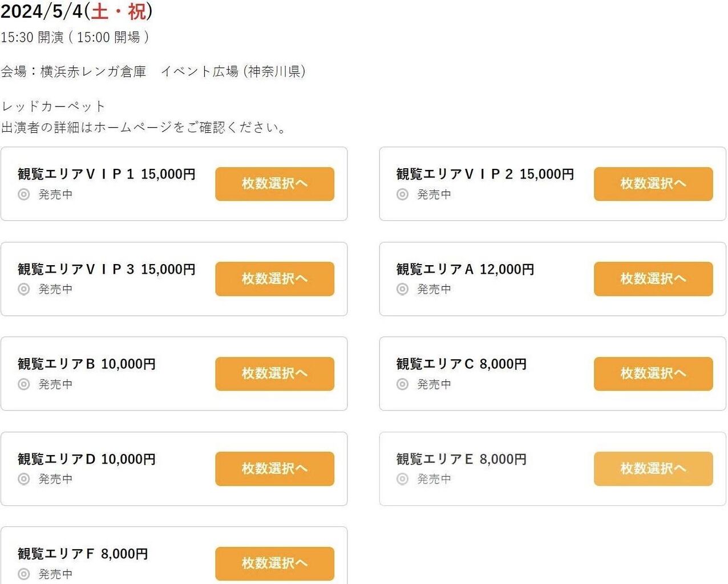The height and width of the screenshot is (584, 728).
Task: Click the 観覧エリアE 8,000円 ticket title
Action: 461,459
